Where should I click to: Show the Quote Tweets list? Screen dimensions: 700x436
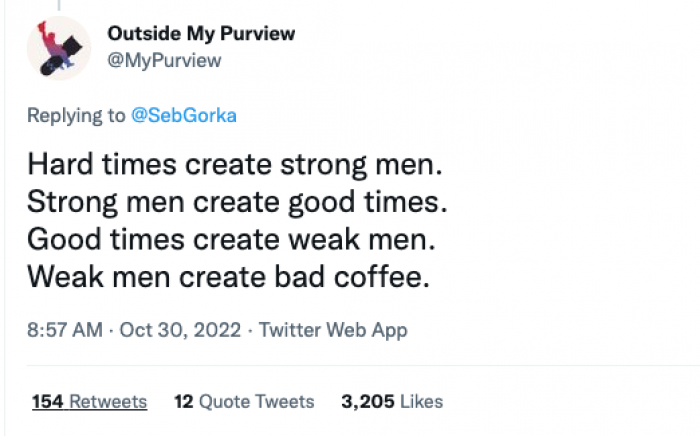pyautogui.click(x=256, y=402)
